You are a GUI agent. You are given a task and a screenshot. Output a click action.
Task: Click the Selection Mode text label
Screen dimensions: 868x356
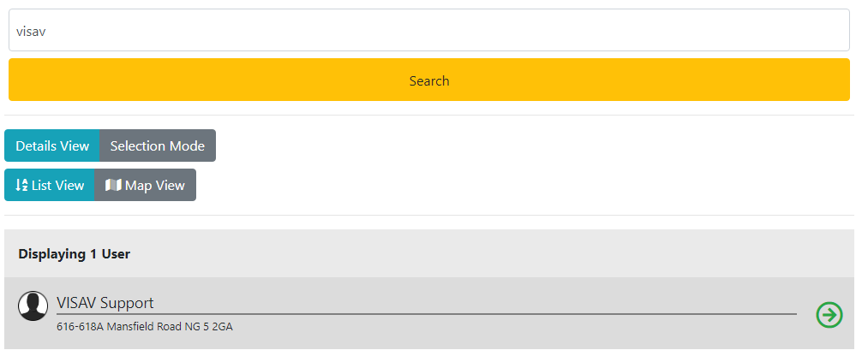point(158,146)
